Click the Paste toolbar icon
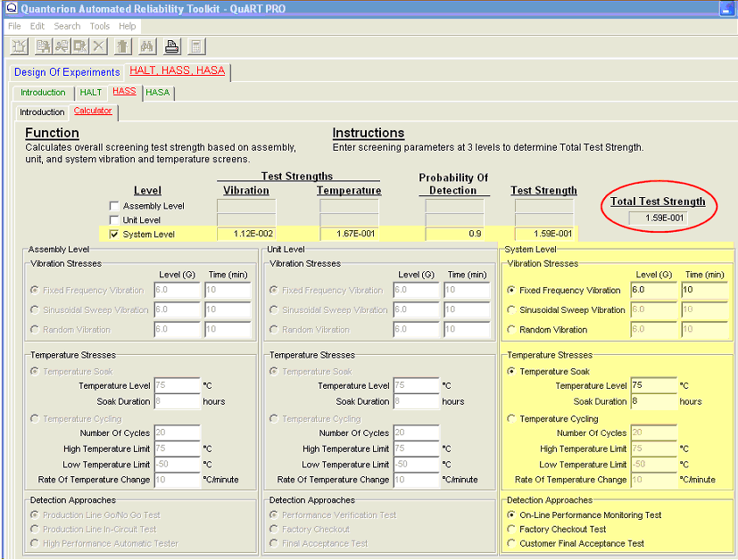The height and width of the screenshot is (560, 738). point(80,46)
